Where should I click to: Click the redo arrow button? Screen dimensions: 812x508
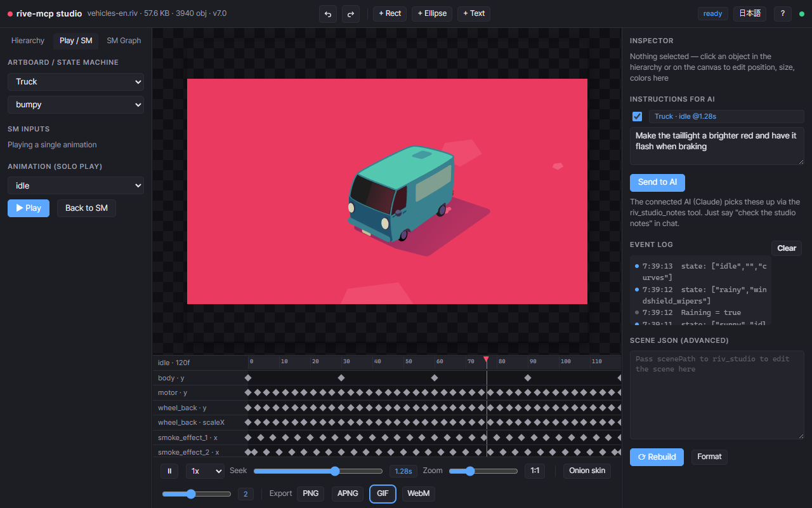(x=351, y=13)
